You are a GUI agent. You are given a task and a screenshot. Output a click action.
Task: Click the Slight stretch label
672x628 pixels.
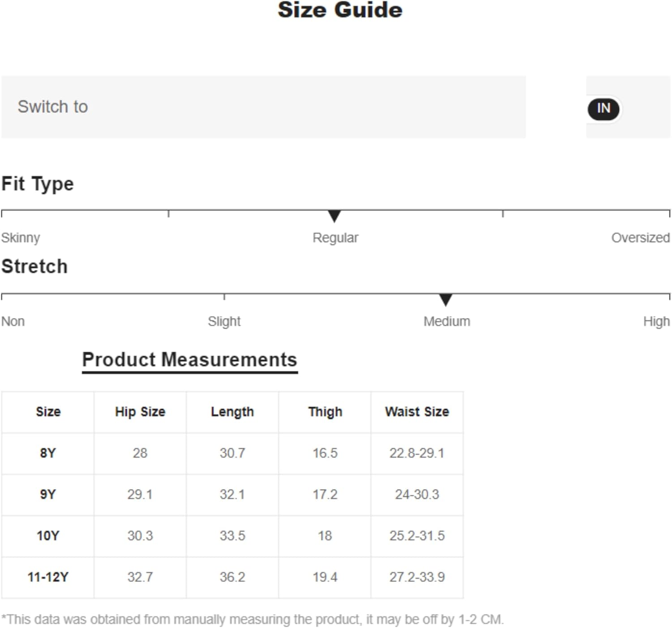point(224,321)
